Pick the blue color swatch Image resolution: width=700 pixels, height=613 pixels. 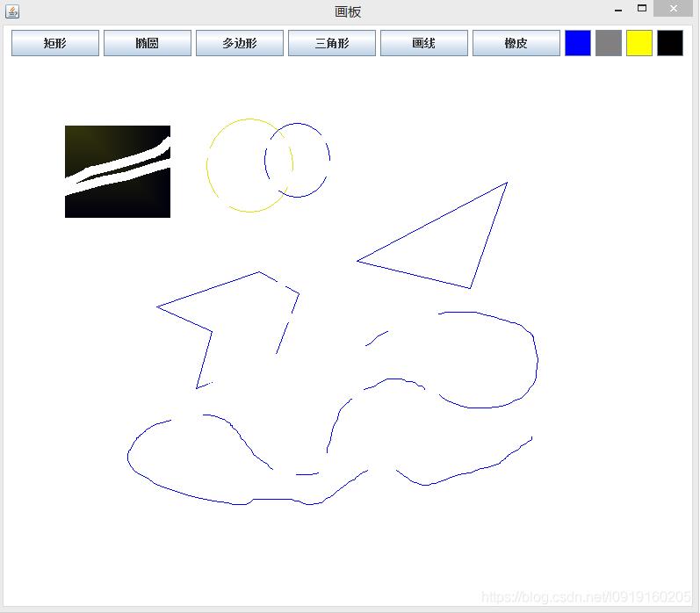click(x=578, y=43)
